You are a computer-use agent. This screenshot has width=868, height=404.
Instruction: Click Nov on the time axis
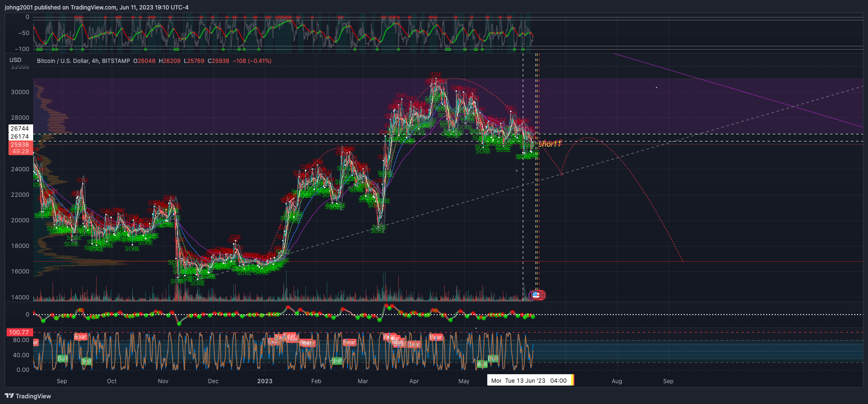click(163, 381)
